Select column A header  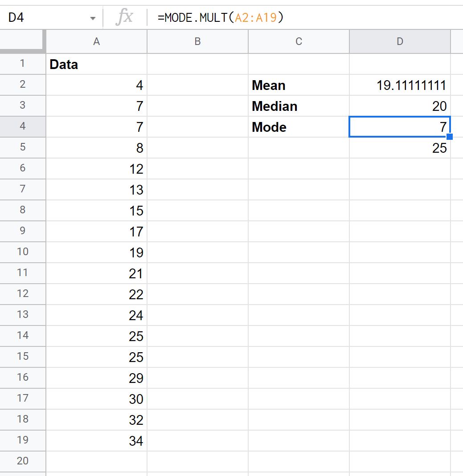click(x=96, y=41)
